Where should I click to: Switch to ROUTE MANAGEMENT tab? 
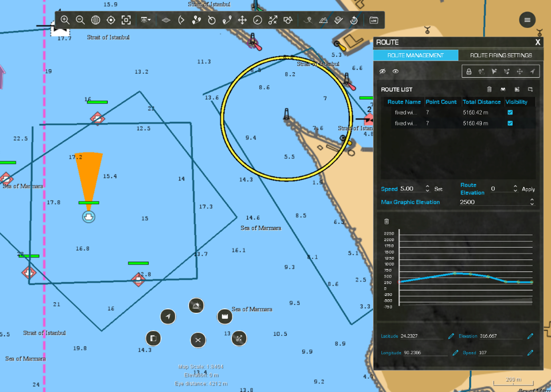click(415, 55)
